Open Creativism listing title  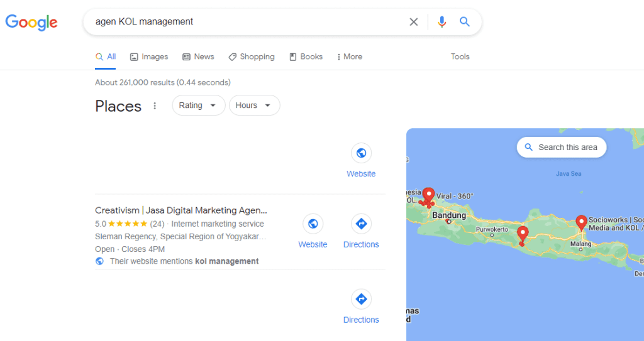pos(181,210)
